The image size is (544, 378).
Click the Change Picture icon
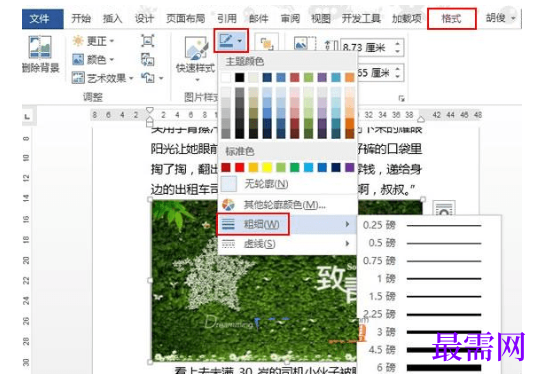(148, 59)
